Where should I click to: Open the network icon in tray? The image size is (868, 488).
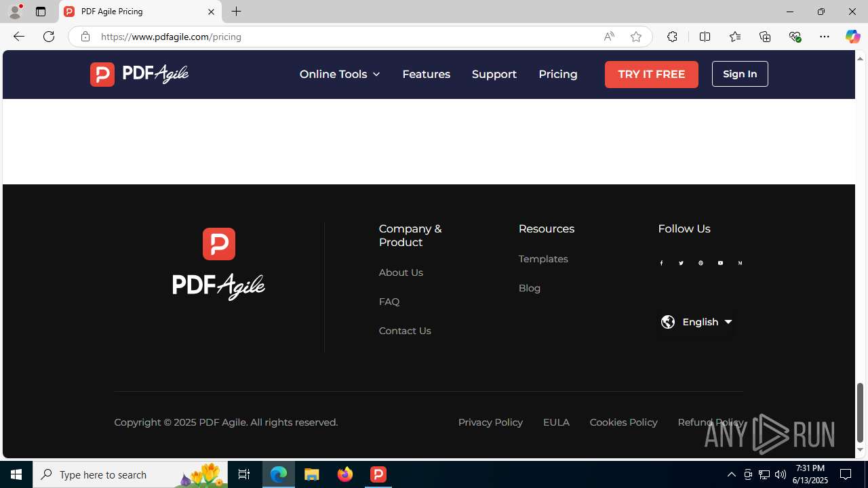tap(764, 474)
